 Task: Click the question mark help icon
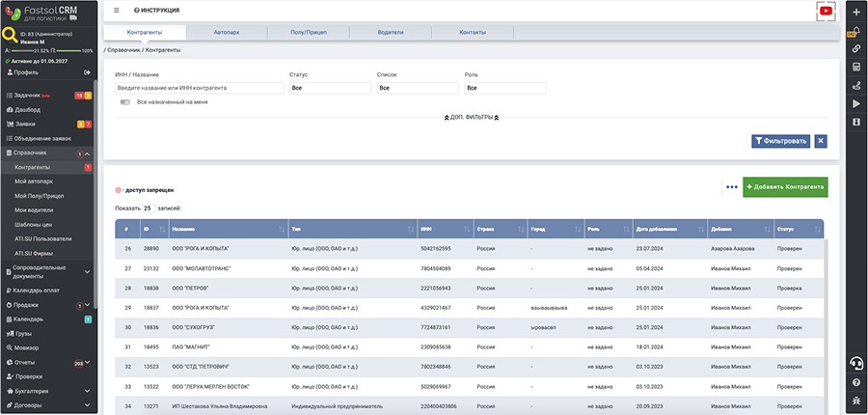click(x=855, y=383)
